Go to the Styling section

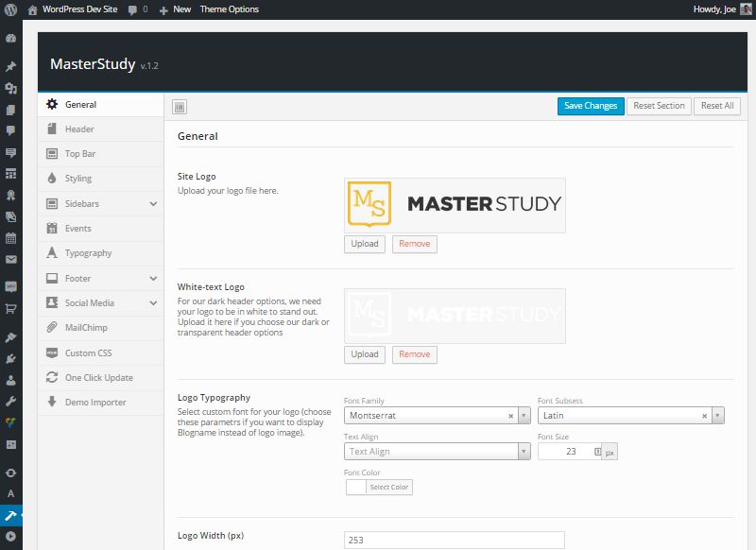pyautogui.click(x=101, y=179)
